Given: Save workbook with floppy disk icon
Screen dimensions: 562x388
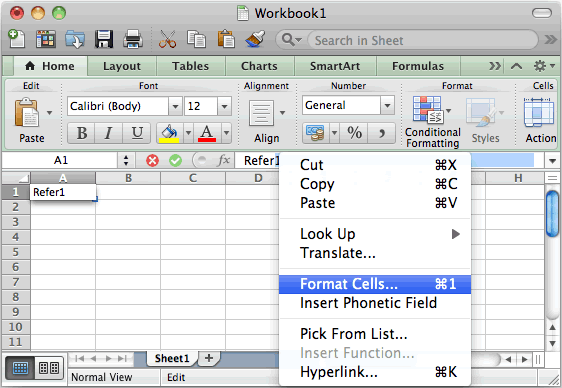Looking at the screenshot, I should [104, 39].
